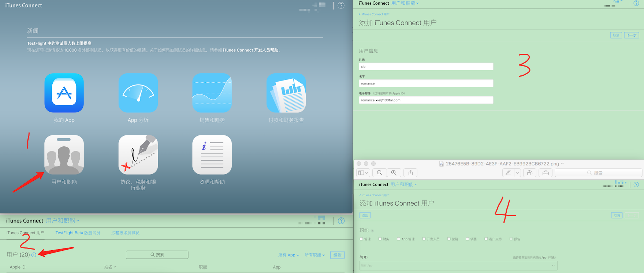Switch to the 沙箱技术测试员 tab
The height and width of the screenshot is (273, 644).
pyautogui.click(x=125, y=233)
